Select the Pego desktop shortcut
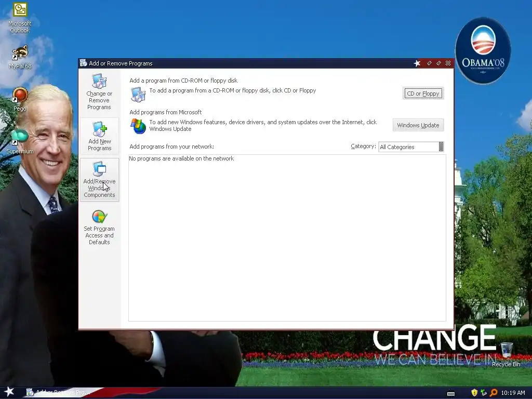This screenshot has width=532, height=399. [x=20, y=99]
